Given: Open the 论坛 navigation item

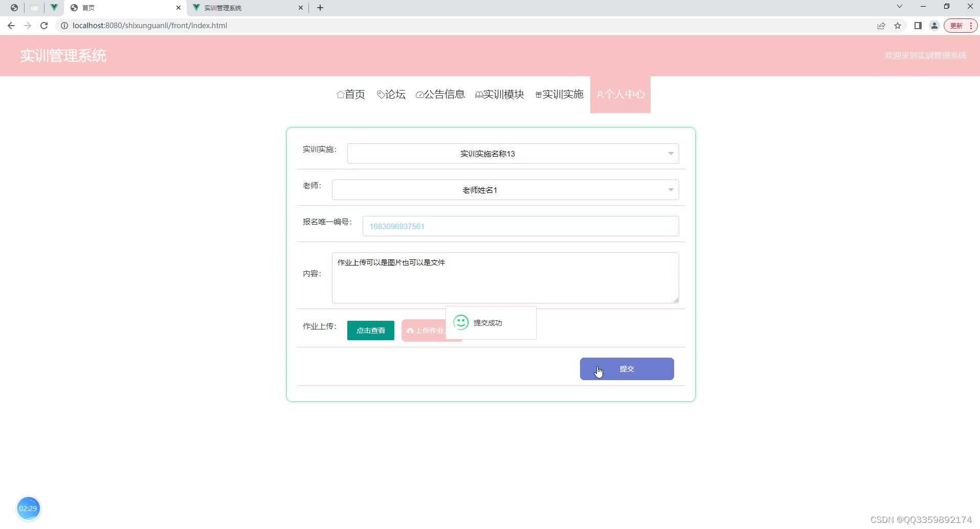Looking at the screenshot, I should click(x=391, y=95).
